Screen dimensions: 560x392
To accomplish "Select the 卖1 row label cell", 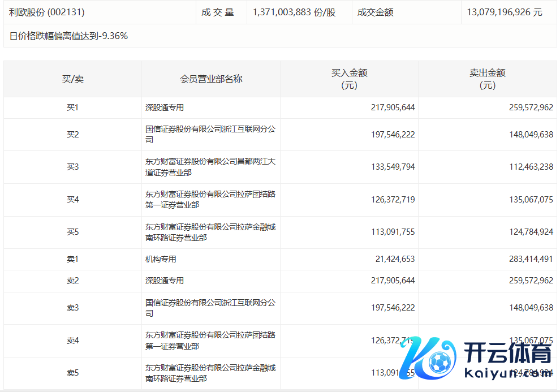I will pyautogui.click(x=72, y=259).
